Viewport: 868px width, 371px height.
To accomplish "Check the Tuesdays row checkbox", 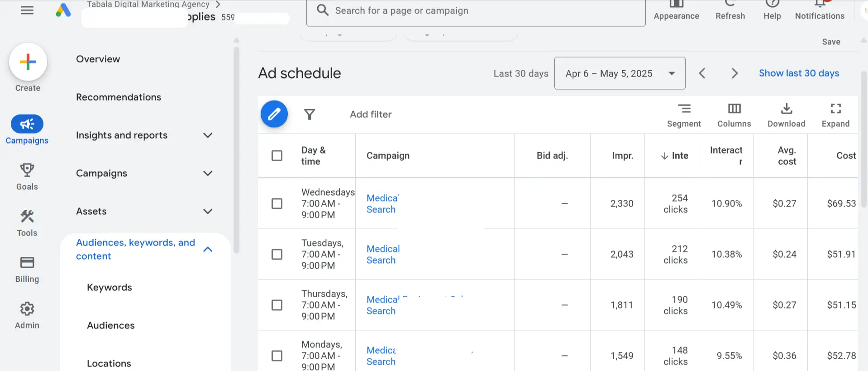I will [277, 255].
